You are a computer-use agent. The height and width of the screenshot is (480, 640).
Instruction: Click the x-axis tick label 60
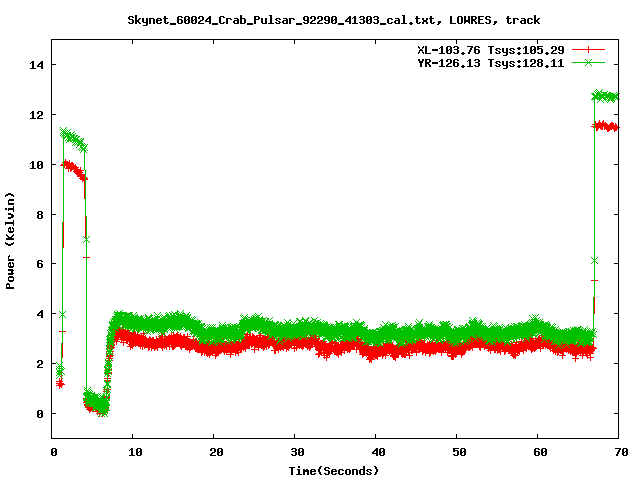click(x=540, y=452)
